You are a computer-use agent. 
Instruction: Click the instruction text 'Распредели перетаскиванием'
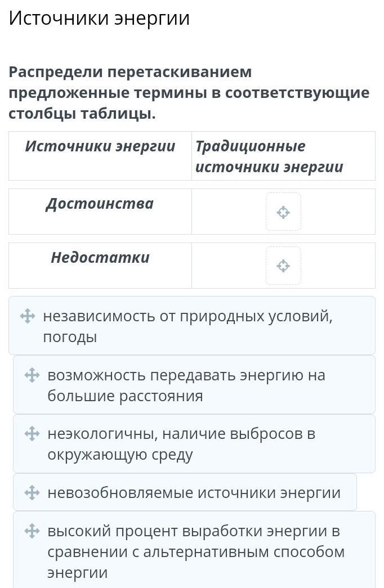point(130,72)
